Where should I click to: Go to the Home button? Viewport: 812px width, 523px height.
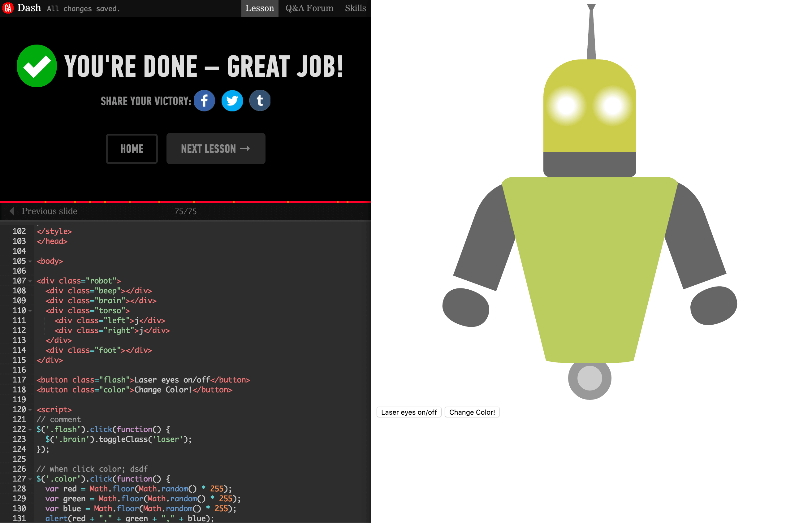132,149
